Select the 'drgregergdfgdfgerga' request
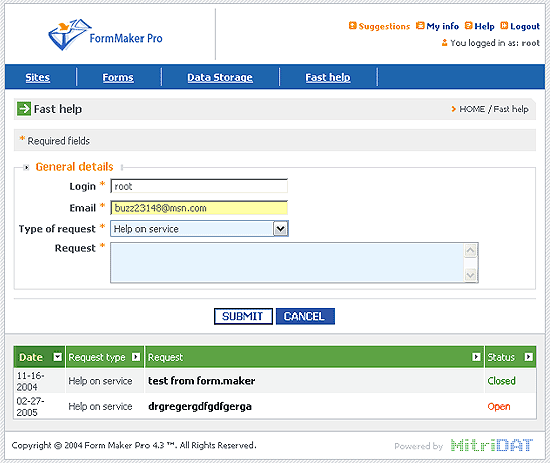The width and height of the screenshot is (550, 463). (200, 406)
